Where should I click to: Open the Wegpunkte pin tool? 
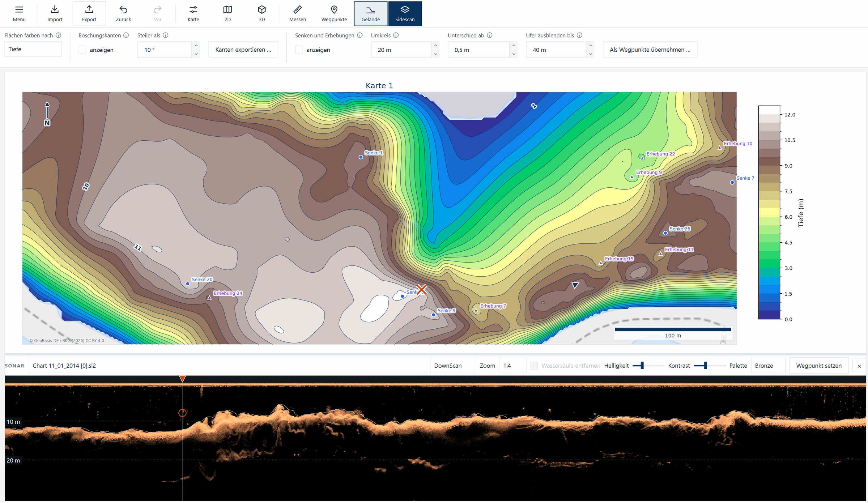tap(334, 14)
